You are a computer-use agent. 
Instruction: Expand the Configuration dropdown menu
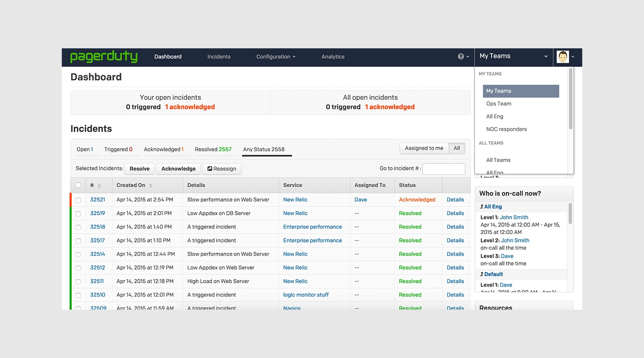point(276,57)
